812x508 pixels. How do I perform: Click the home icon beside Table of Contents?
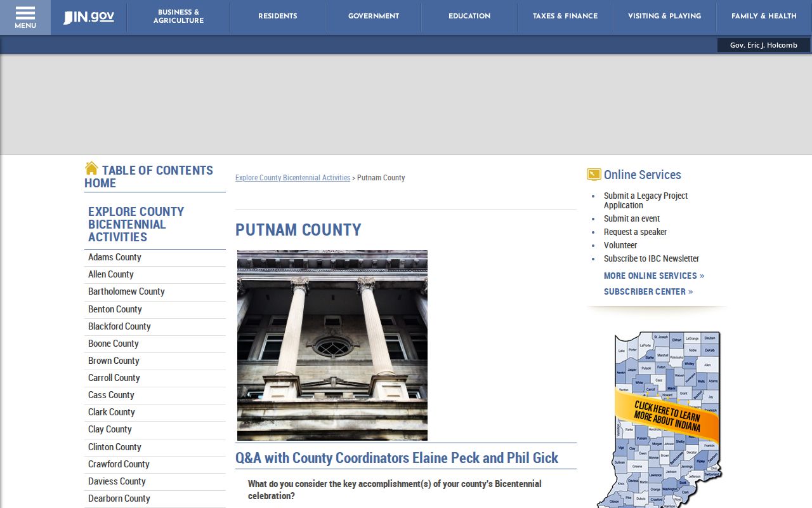tap(91, 168)
